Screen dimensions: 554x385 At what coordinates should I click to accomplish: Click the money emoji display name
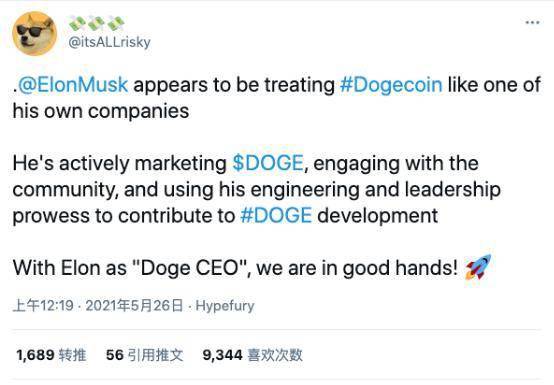coord(96,23)
